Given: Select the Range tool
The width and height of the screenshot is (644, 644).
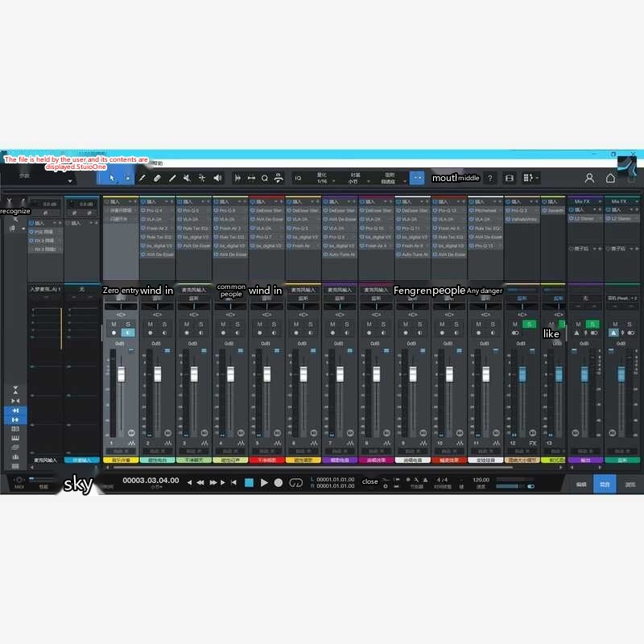Looking at the screenshot, I should tap(128, 178).
